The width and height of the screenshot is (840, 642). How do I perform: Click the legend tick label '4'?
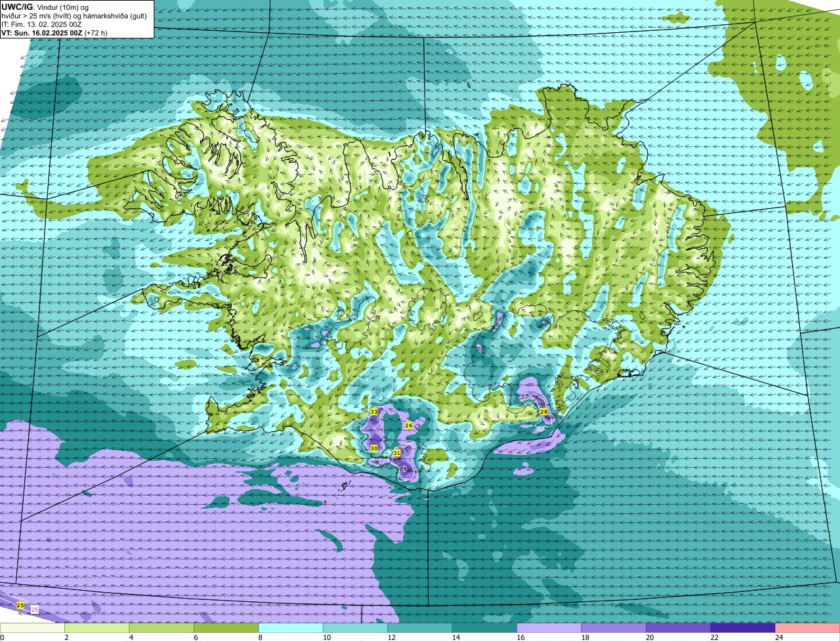point(130,637)
